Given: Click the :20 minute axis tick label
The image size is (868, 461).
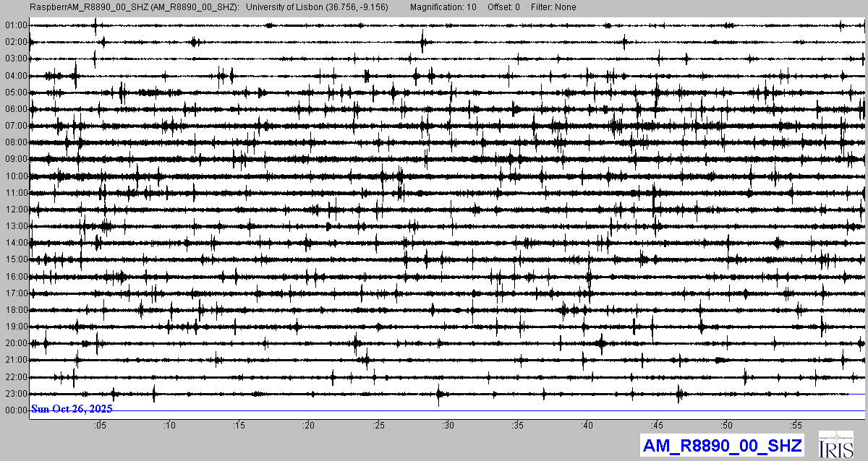Looking at the screenshot, I should [308, 426].
